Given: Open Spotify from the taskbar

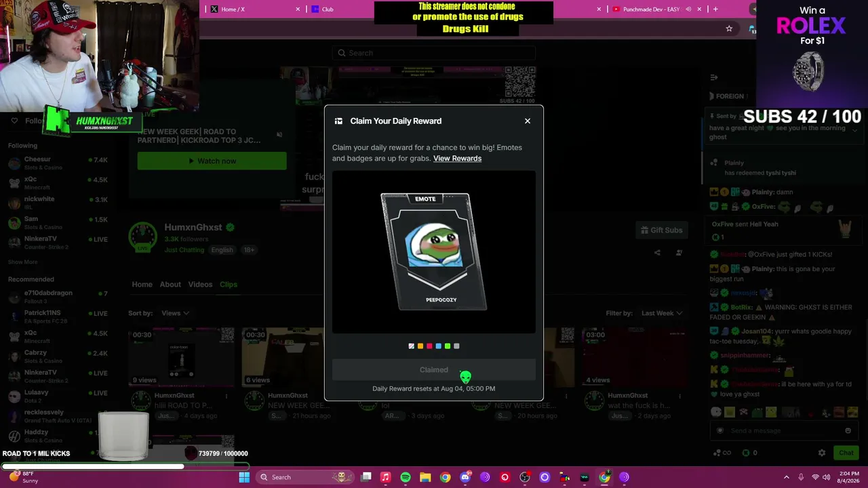Looking at the screenshot, I should (x=406, y=477).
